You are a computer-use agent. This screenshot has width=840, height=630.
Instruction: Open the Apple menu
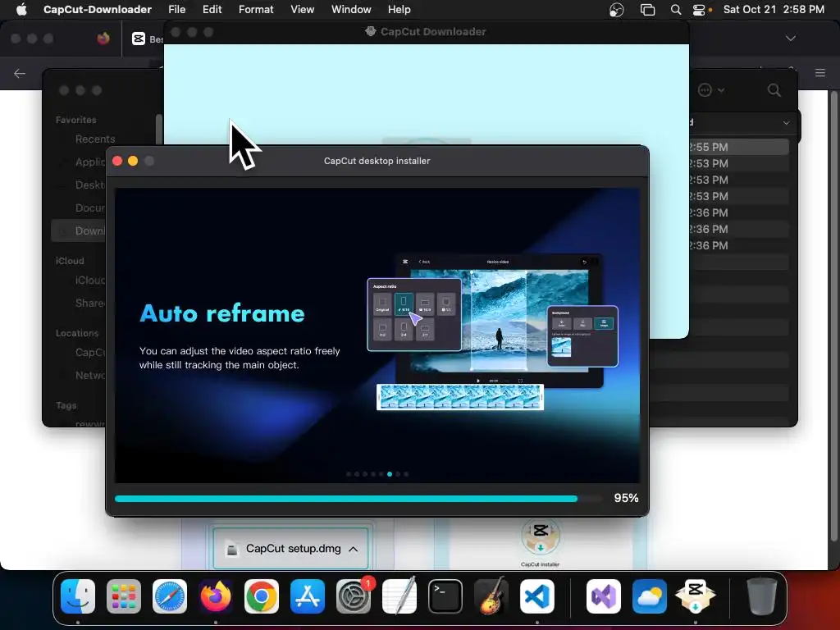21,10
